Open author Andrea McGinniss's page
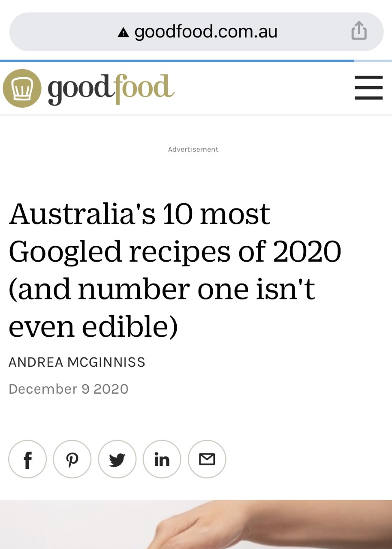Image resolution: width=392 pixels, height=549 pixels. 77,362
